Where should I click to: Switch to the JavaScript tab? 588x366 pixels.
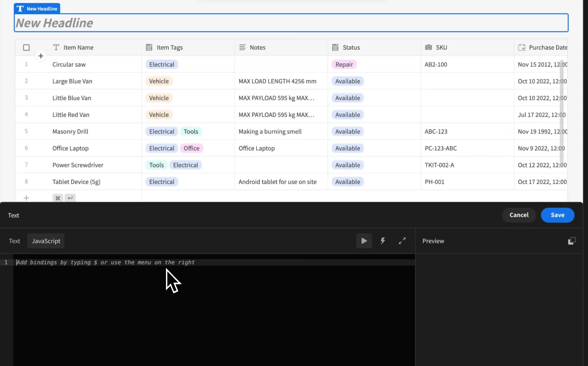coord(46,241)
